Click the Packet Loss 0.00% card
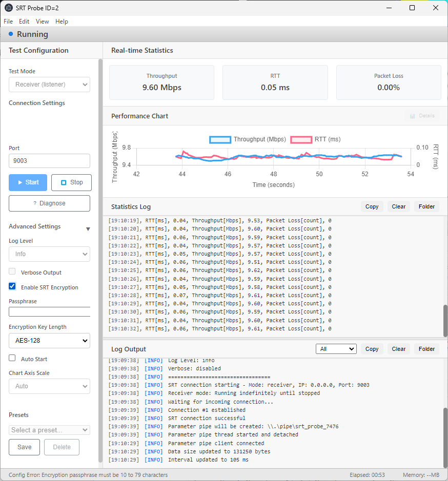The width and height of the screenshot is (448, 481). (x=389, y=82)
